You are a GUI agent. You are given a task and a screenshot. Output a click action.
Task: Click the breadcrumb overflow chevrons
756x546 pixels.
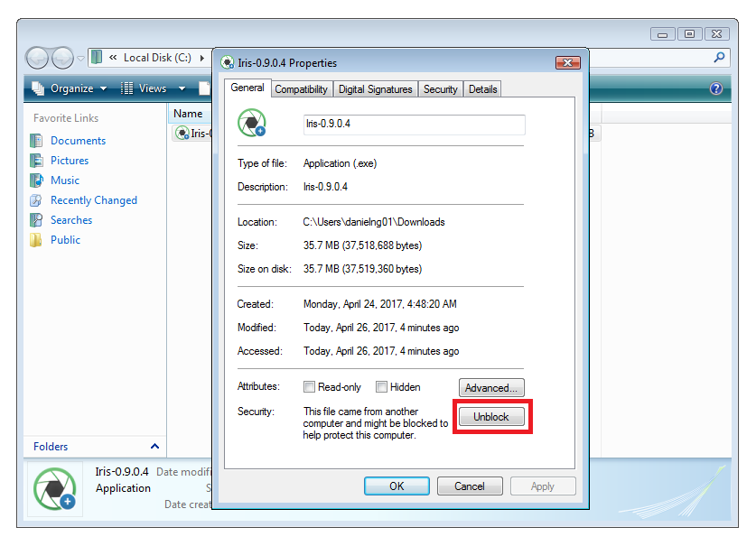(x=113, y=58)
